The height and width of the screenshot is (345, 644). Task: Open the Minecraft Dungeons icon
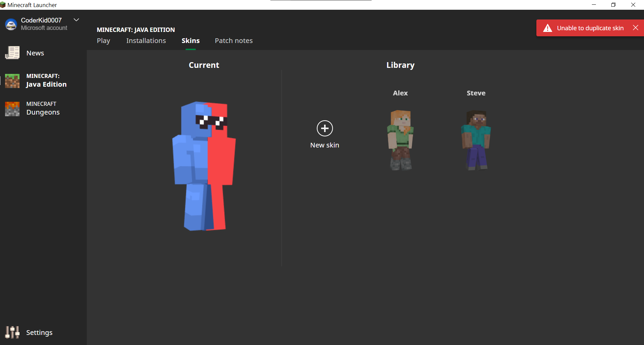click(12, 109)
